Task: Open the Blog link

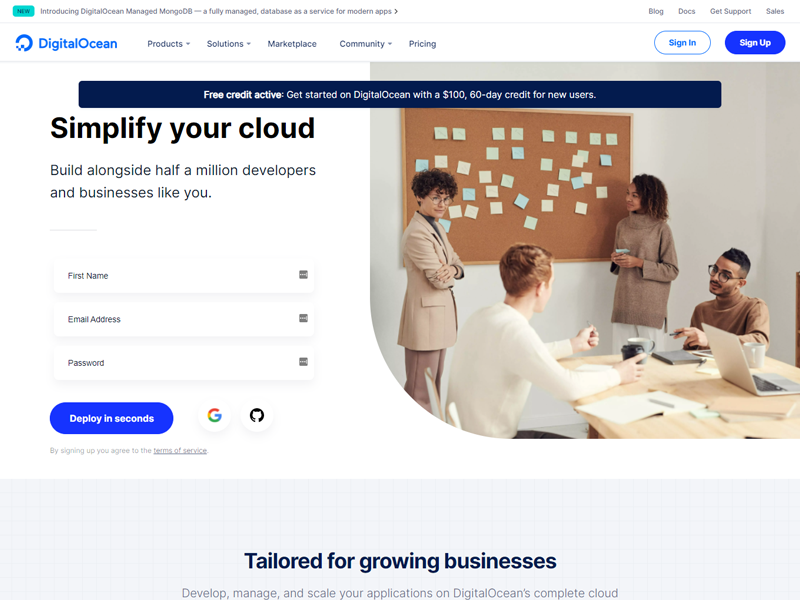Action: [656, 11]
